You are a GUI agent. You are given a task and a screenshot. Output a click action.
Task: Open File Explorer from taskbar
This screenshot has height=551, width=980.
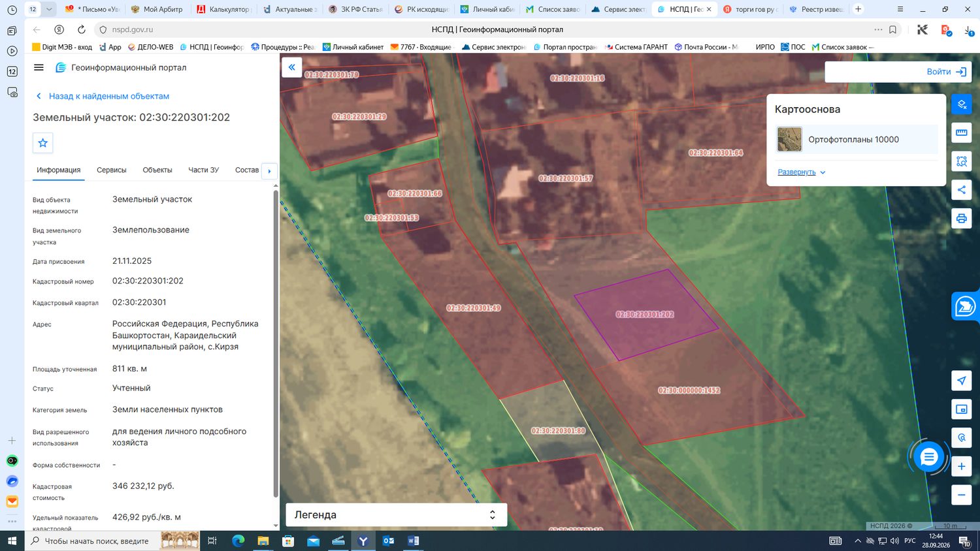click(x=263, y=541)
